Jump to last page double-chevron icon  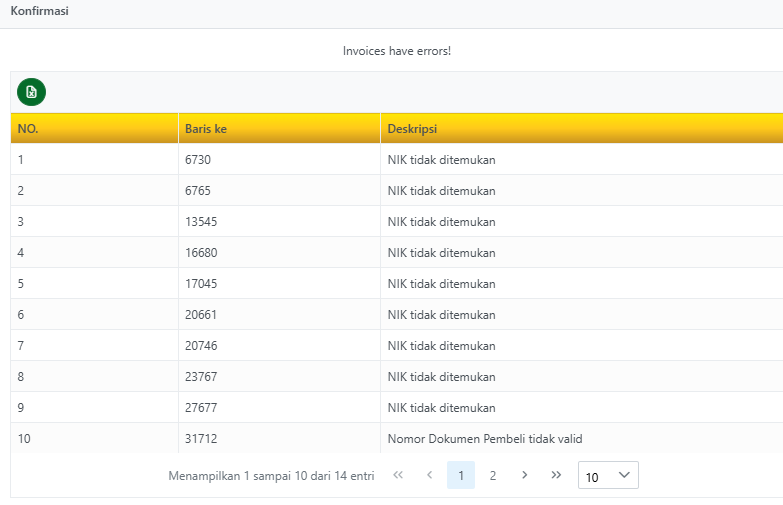556,475
